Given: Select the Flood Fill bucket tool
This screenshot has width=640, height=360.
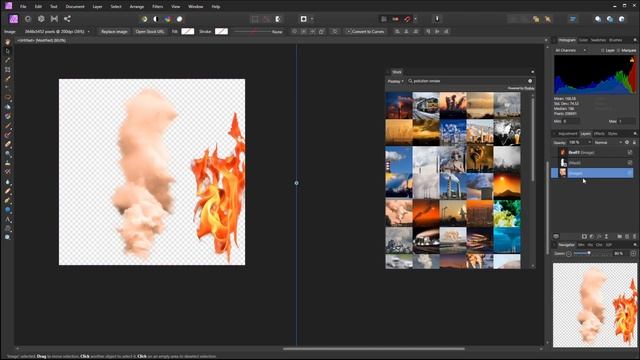Looking at the screenshot, I should click(x=7, y=107).
